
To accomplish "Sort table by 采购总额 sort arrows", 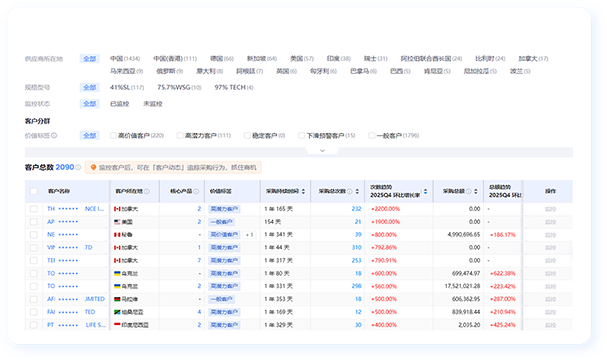I will [x=476, y=191].
